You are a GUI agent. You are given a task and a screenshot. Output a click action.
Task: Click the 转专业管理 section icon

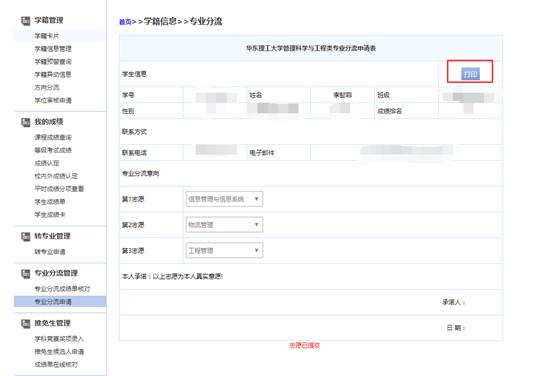[25, 236]
